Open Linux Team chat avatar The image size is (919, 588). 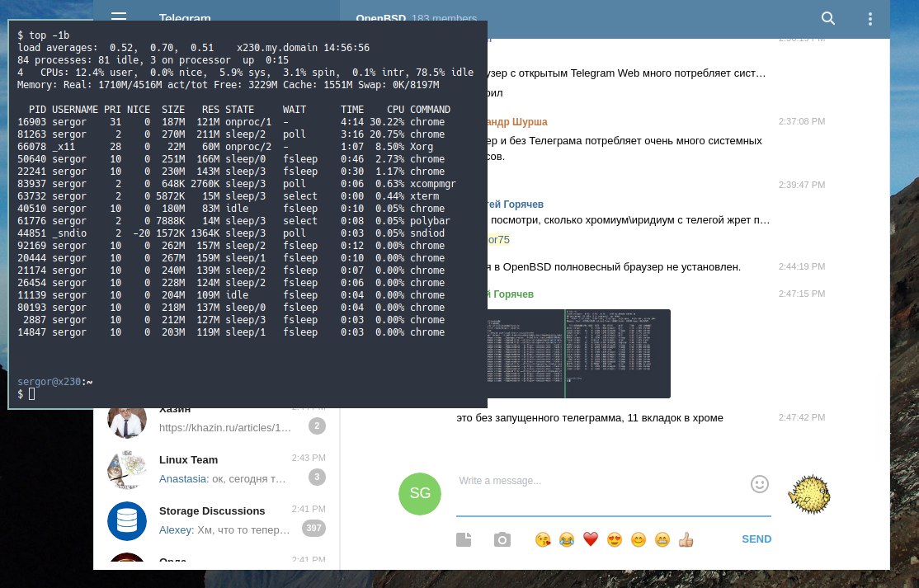point(127,470)
